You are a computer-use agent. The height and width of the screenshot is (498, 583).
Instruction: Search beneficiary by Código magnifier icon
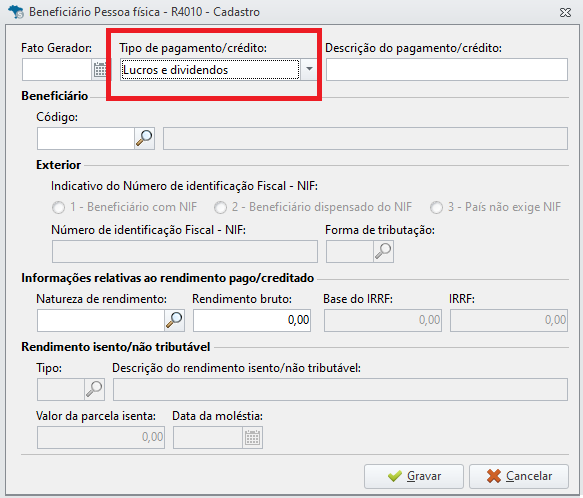coord(144,138)
